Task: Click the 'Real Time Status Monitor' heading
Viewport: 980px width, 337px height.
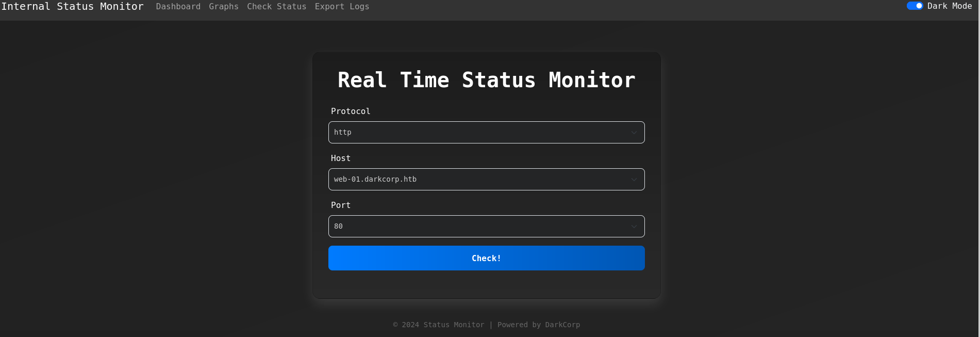Action: tap(486, 80)
